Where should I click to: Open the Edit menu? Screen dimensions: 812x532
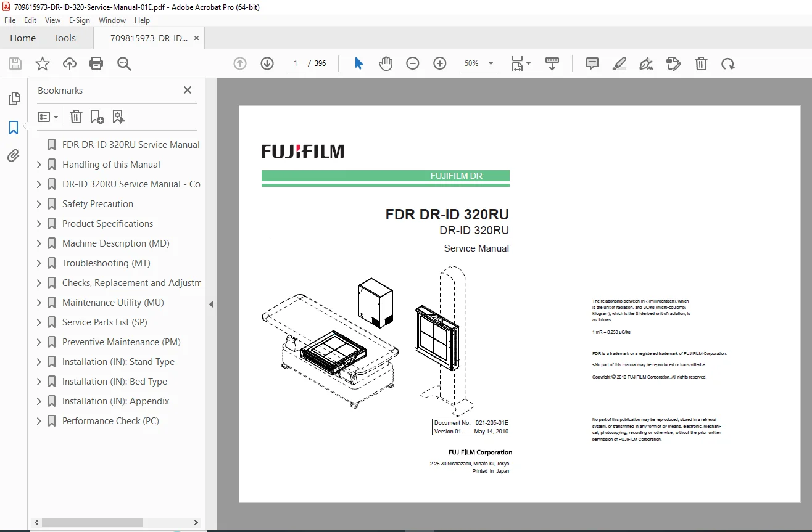point(30,20)
